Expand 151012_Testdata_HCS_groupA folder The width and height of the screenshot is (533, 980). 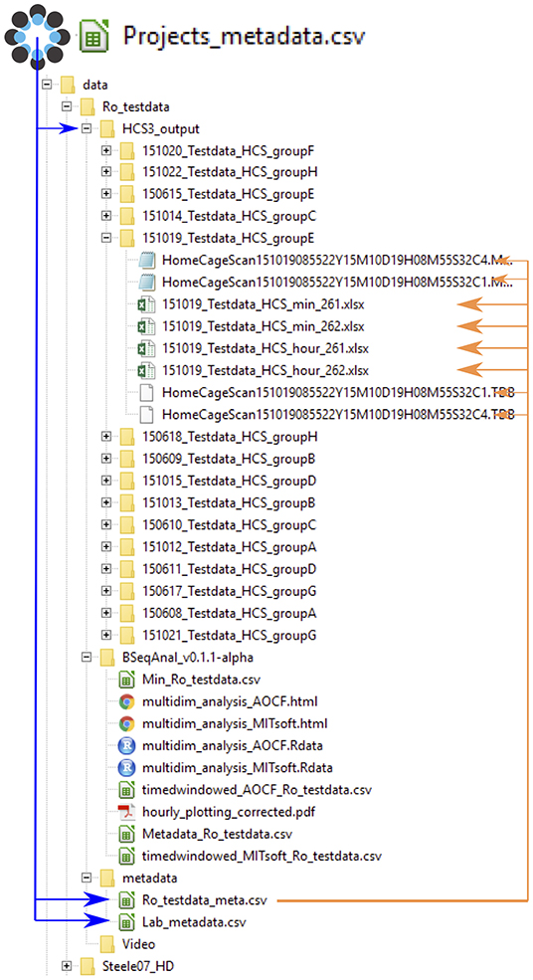point(106,547)
